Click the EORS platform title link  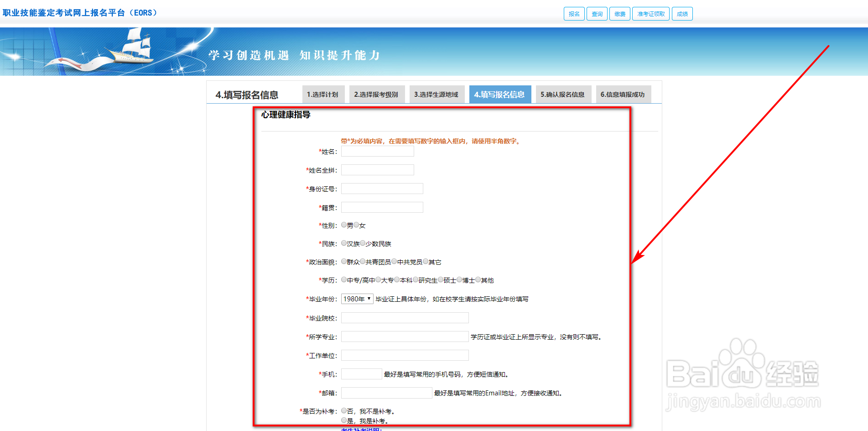click(x=80, y=12)
